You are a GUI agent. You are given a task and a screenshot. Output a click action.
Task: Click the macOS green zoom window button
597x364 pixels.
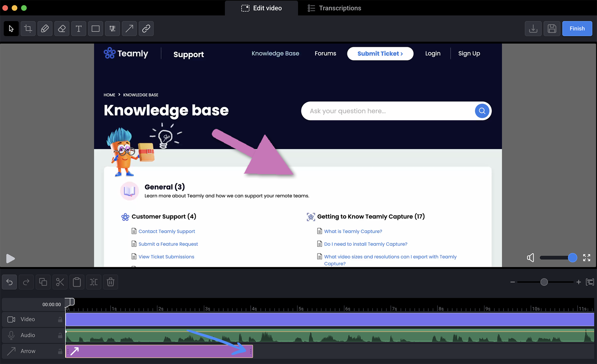[x=24, y=8]
